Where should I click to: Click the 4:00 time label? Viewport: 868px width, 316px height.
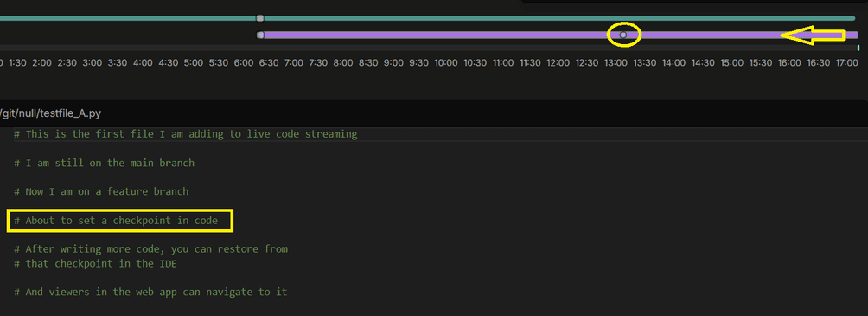coord(143,62)
